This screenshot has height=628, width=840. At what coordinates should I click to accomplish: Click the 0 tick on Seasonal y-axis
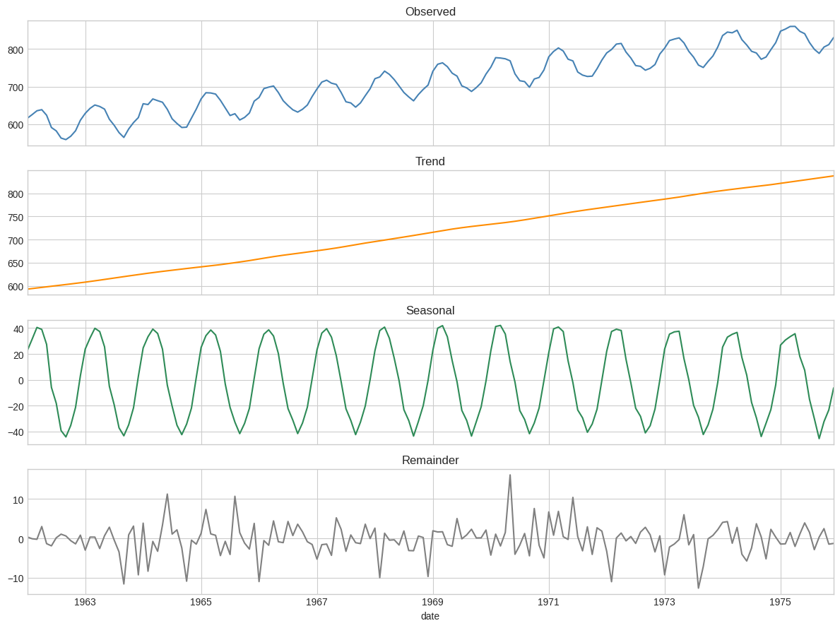pyautogui.click(x=21, y=381)
